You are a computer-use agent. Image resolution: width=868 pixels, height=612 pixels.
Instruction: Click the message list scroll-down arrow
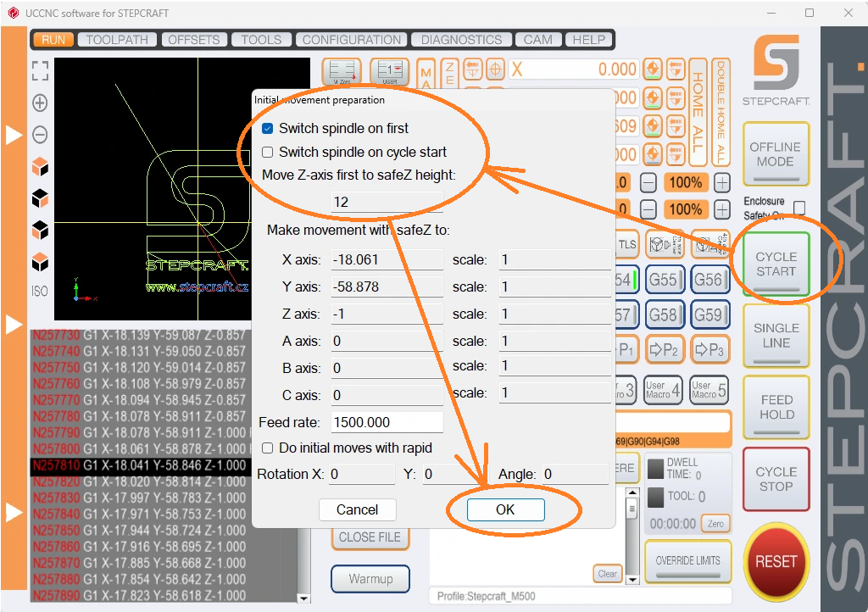click(x=632, y=579)
